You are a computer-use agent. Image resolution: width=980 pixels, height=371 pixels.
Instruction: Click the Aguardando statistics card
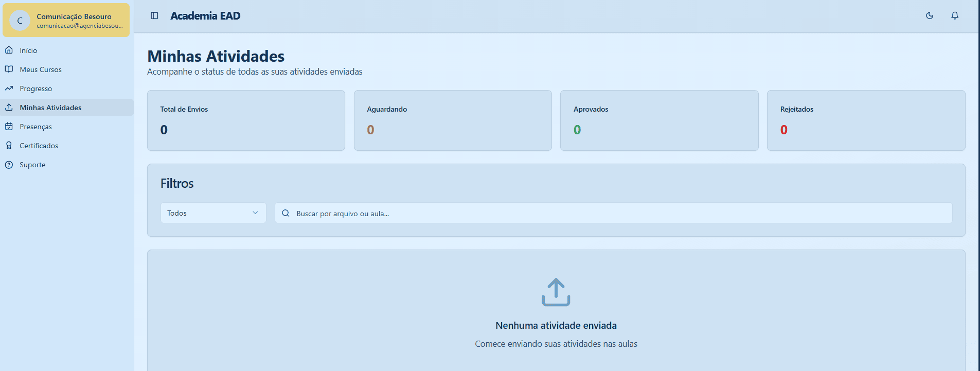(452, 120)
